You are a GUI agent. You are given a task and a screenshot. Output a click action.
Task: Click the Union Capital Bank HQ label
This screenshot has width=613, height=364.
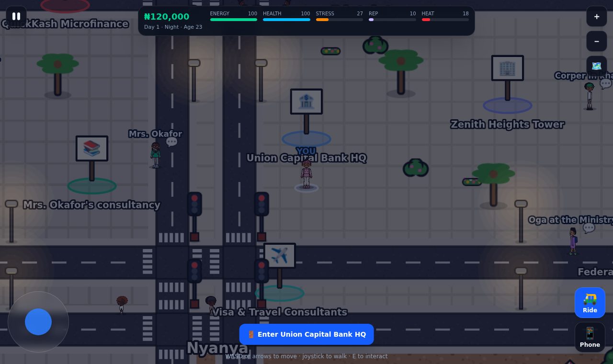(306, 158)
